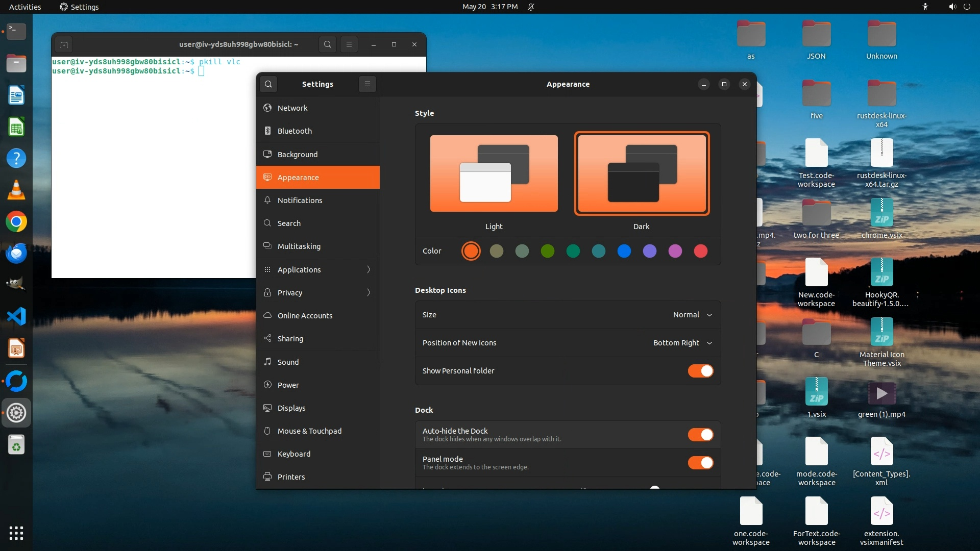The image size is (980, 551).
Task: Choose the blue accent color swatch
Action: coord(624,251)
